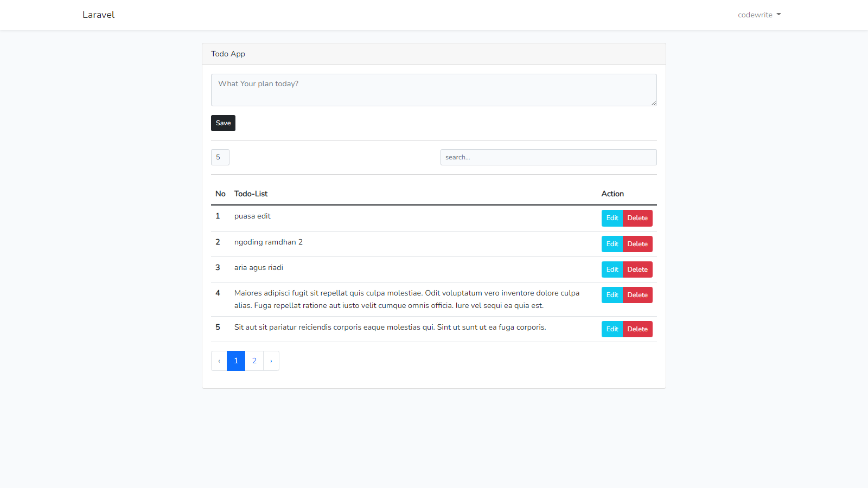This screenshot has width=868, height=488.
Task: Delete the 'Maiores adipisci fugit' todo
Action: [x=637, y=294]
